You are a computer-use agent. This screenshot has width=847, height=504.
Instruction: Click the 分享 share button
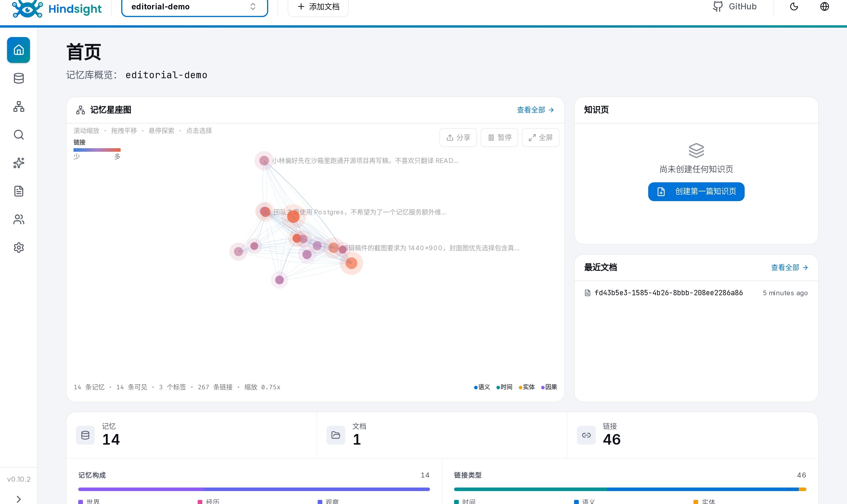click(458, 138)
